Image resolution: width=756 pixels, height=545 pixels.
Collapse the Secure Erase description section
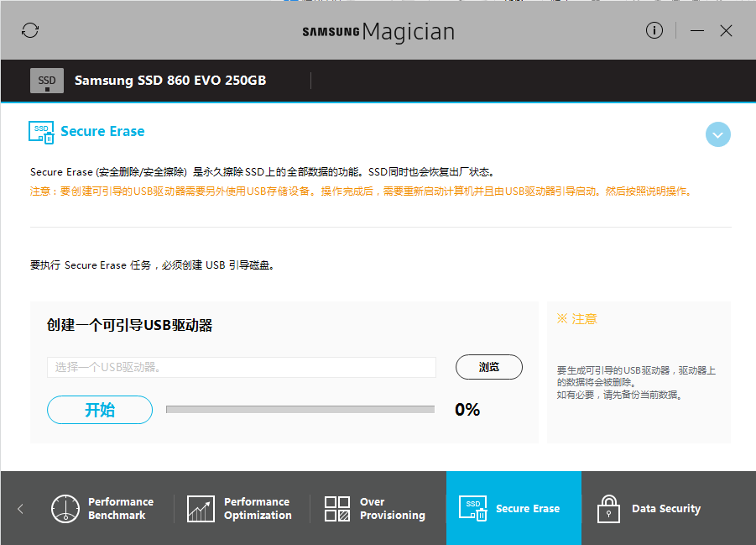[x=718, y=134]
